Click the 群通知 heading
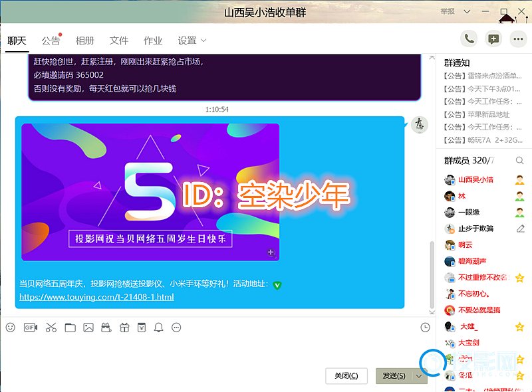This screenshot has height=392, width=532. (457, 62)
